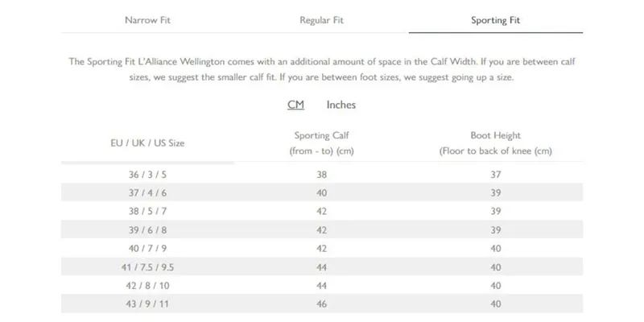Select the 42 / 8 / 10 size row
This screenshot has height=322, width=644.
pos(322,286)
